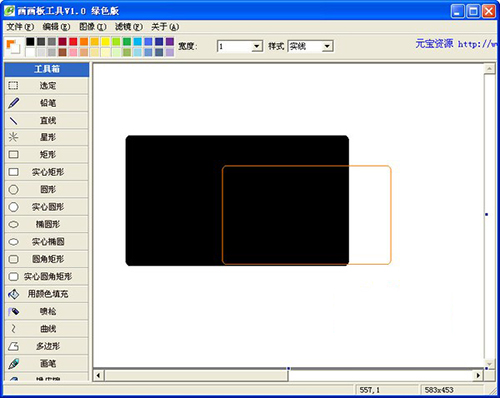The height and width of the screenshot is (398, 500).
Task: Expand the 样式 line style dropdown
Action: [x=327, y=46]
